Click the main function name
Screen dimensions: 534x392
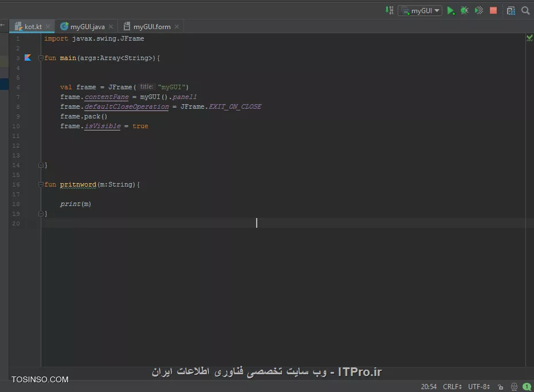click(68, 58)
